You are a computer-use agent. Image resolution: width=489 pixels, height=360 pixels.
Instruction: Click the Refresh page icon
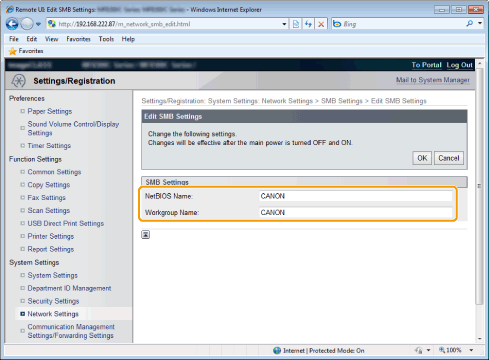pyautogui.click(x=308, y=24)
